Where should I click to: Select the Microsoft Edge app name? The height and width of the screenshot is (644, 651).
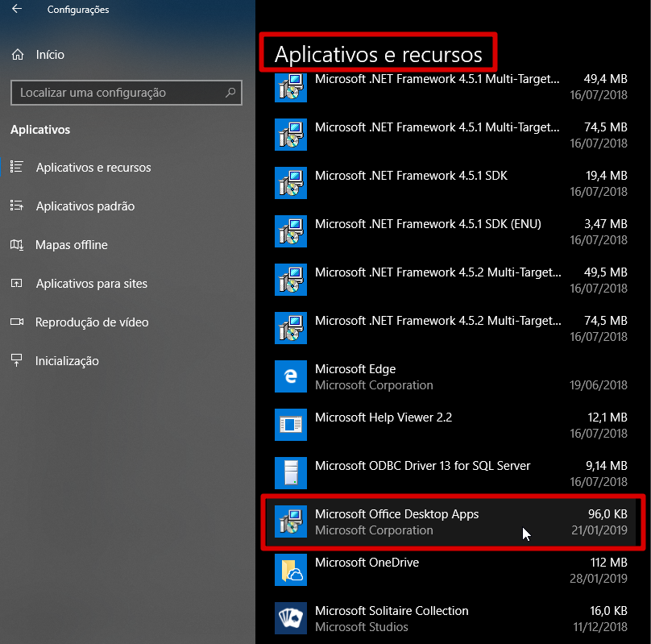tap(355, 369)
